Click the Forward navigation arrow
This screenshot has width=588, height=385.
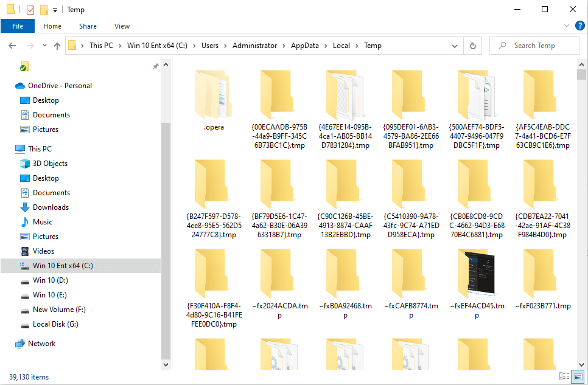click(30, 46)
